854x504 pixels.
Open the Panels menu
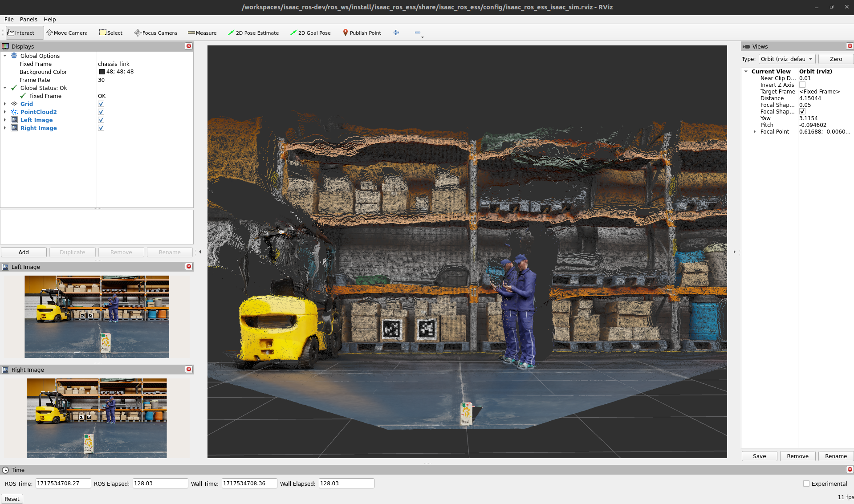tap(28, 20)
